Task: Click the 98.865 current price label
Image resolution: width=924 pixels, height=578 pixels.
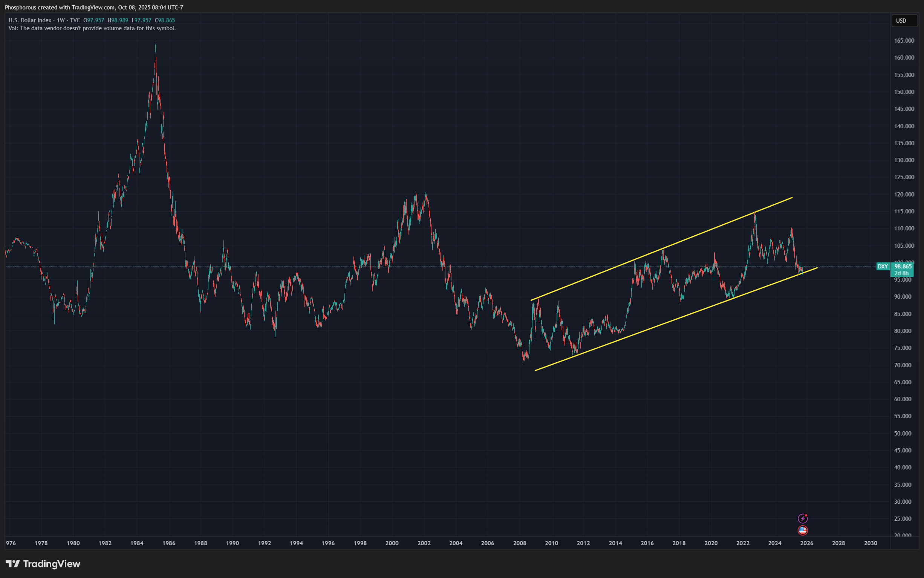Action: pyautogui.click(x=903, y=267)
